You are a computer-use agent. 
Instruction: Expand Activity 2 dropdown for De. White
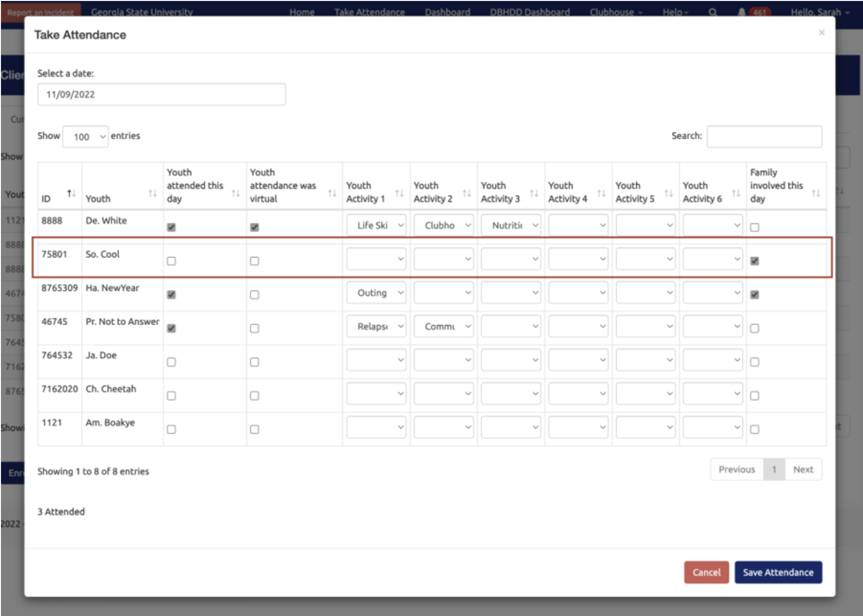443,226
